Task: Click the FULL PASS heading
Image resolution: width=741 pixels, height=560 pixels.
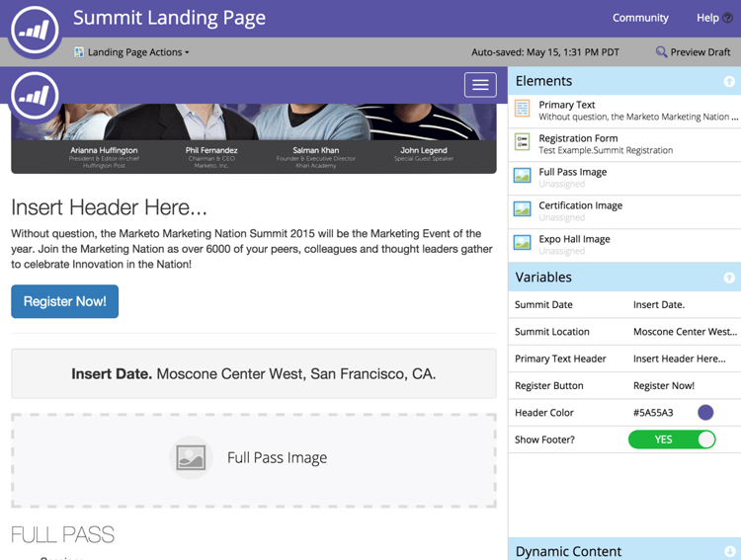Action: click(62, 535)
